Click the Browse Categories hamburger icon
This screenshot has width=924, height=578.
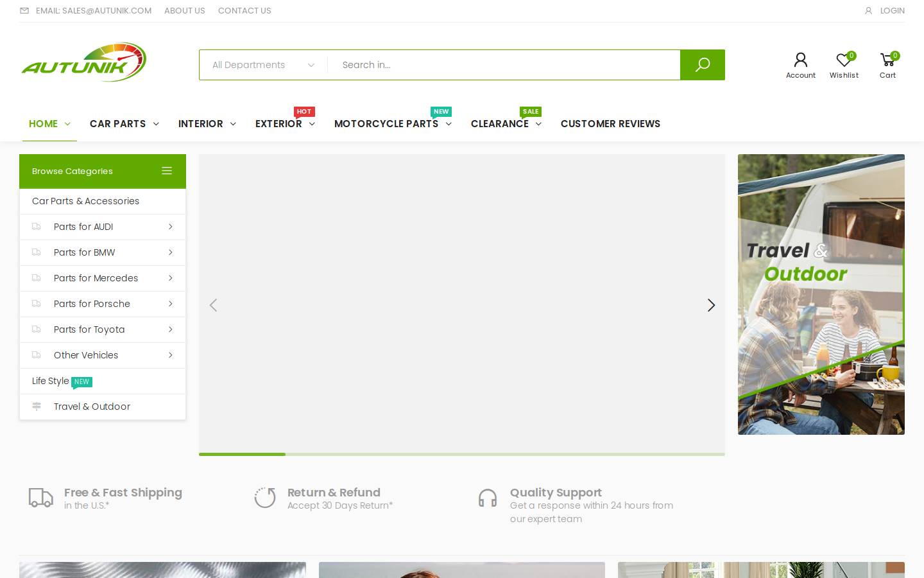click(167, 171)
